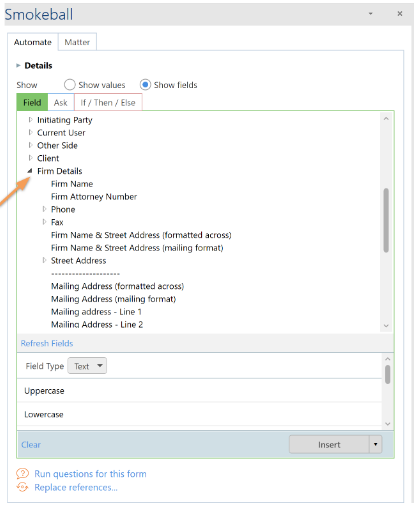This screenshot has width=417, height=510.
Task: Open the Field Type Text dropdown
Action: [87, 366]
